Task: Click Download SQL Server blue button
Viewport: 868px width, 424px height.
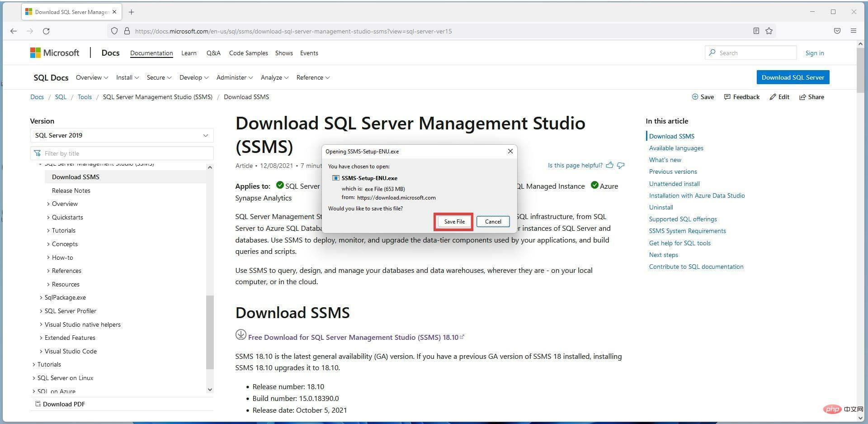Action: [793, 77]
